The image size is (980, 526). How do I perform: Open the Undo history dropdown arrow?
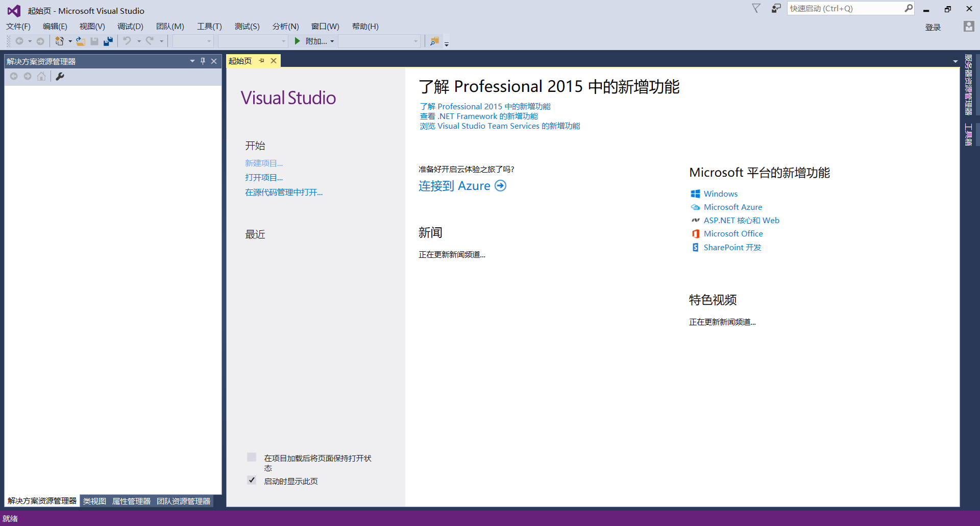point(139,41)
